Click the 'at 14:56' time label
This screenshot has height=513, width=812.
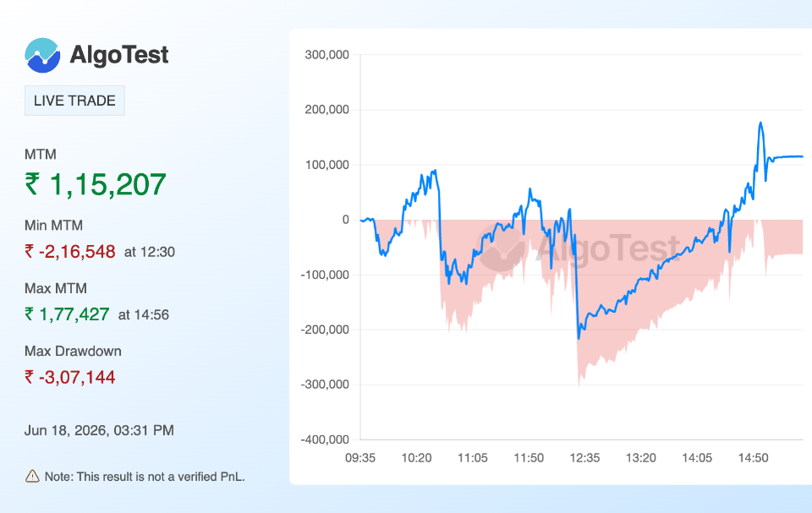(x=144, y=314)
